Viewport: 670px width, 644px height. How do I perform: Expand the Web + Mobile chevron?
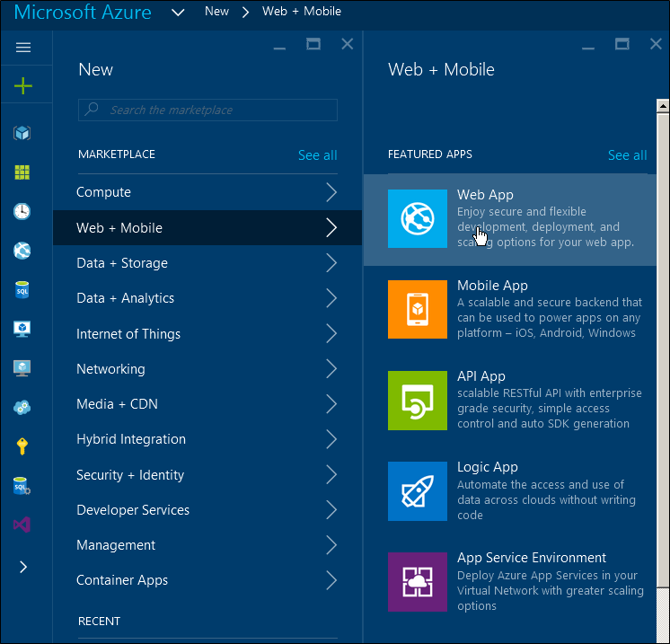pos(331,227)
